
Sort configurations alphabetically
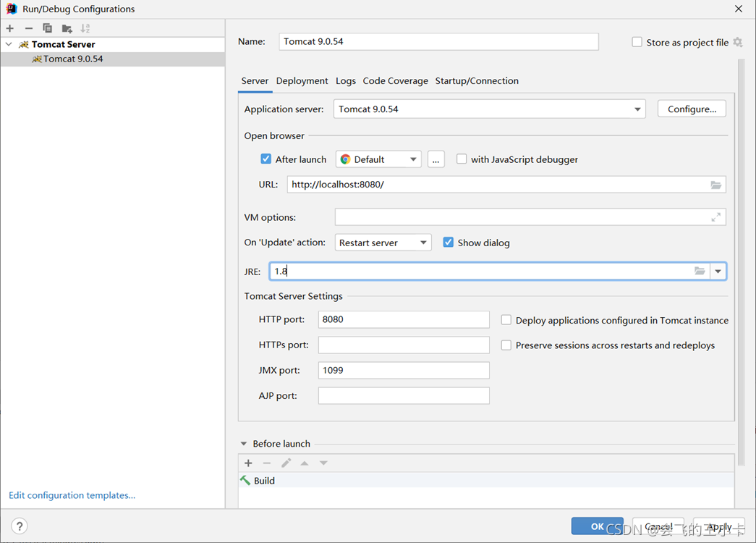pyautogui.click(x=85, y=28)
